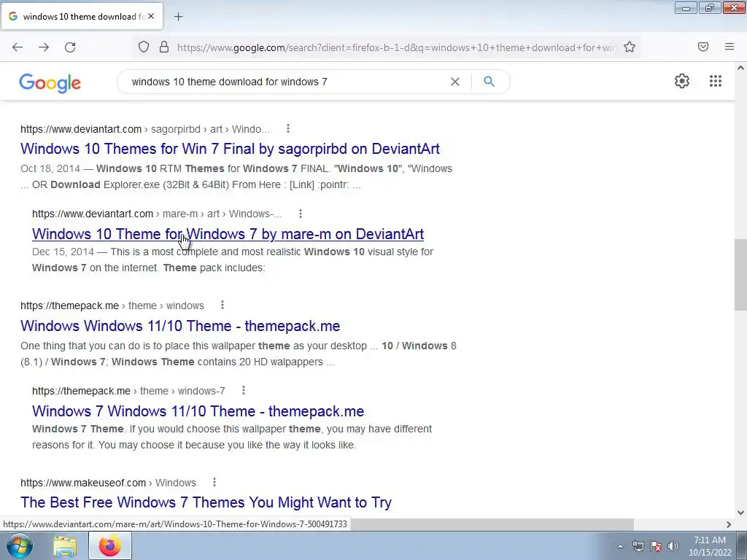747x560 pixels.
Task: Click the scroll down arrow
Action: coord(740,513)
